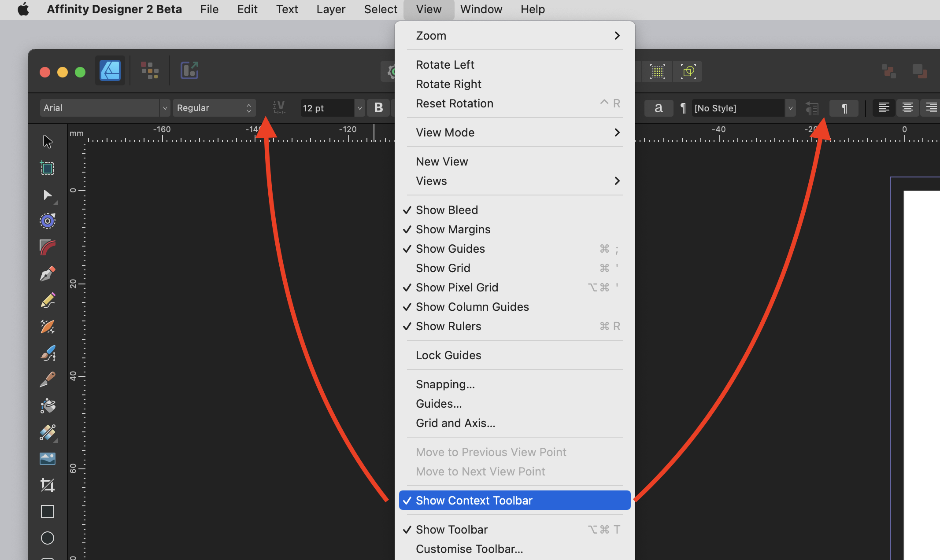This screenshot has width=940, height=560.
Task: Open the Window menu
Action: click(x=481, y=9)
